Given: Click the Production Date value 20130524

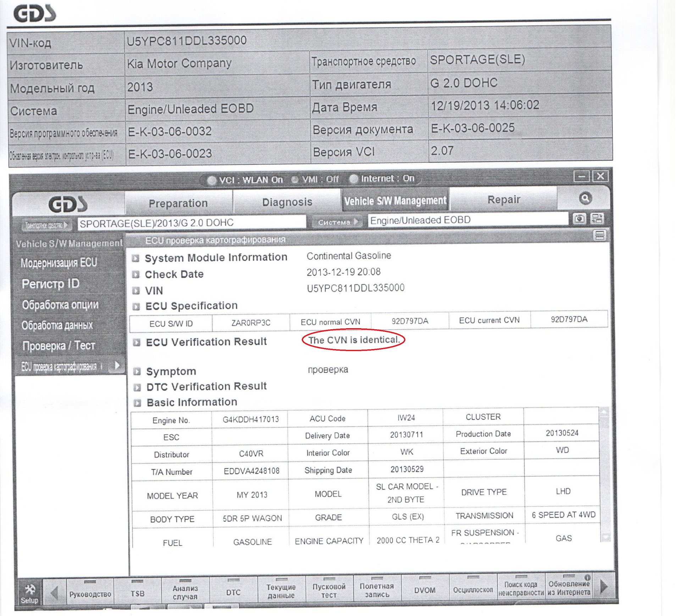Looking at the screenshot, I should (562, 433).
